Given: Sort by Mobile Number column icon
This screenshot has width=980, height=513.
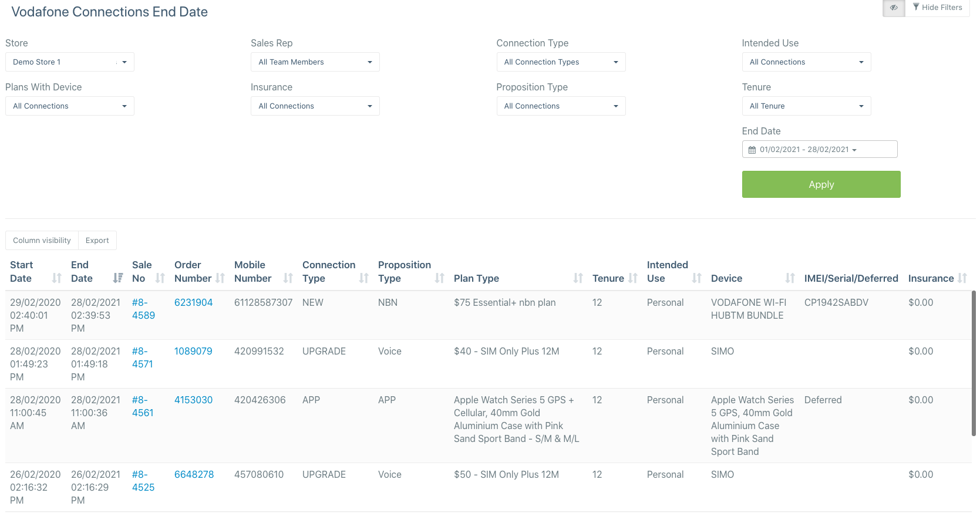Looking at the screenshot, I should click(288, 278).
